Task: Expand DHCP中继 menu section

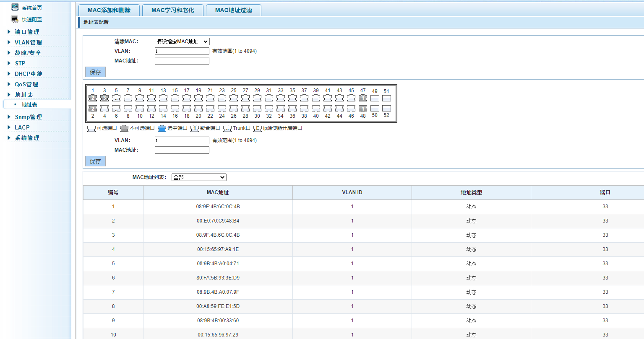Action: click(x=29, y=74)
